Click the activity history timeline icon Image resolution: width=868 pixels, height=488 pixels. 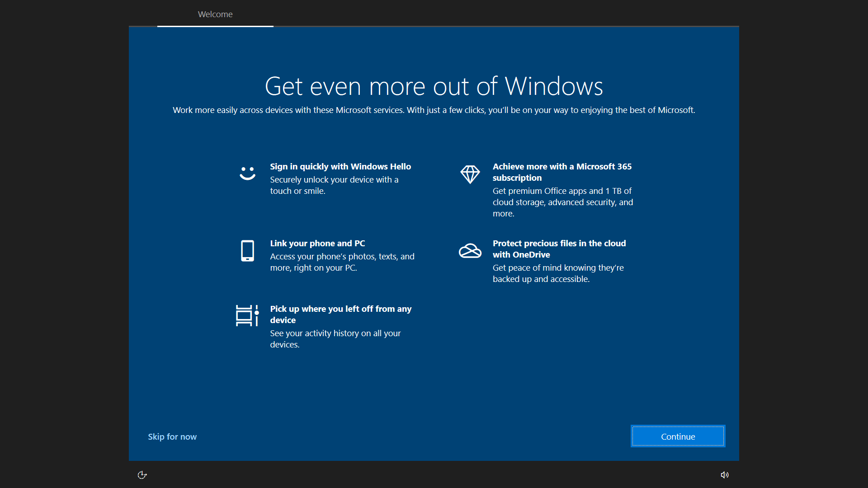pyautogui.click(x=247, y=315)
